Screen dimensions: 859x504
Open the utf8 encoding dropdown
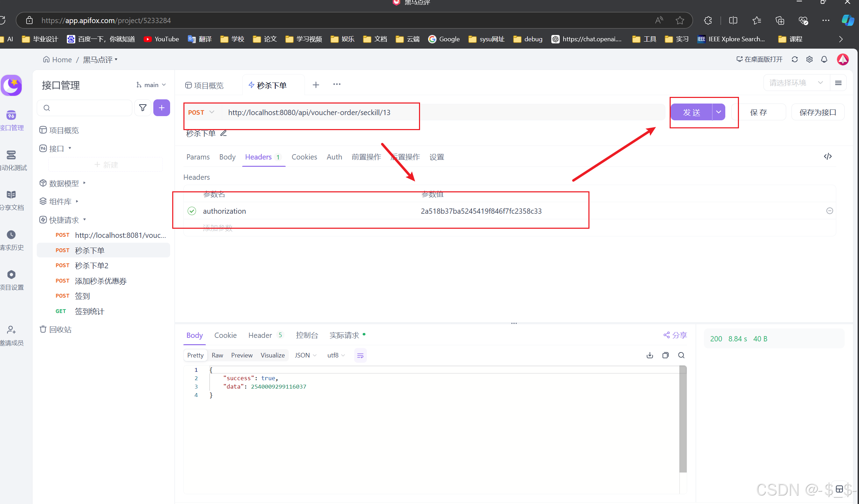336,355
